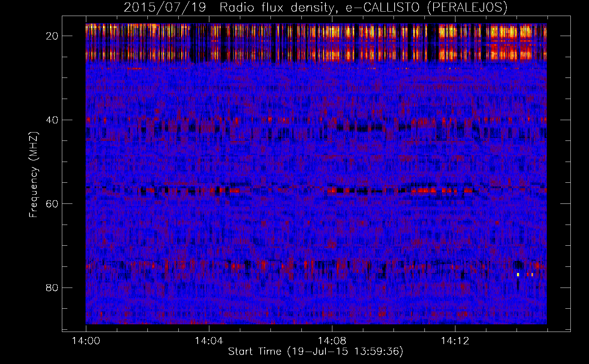Select the 60 frequency tick label
This screenshot has height=364, width=589.
click(x=52, y=203)
